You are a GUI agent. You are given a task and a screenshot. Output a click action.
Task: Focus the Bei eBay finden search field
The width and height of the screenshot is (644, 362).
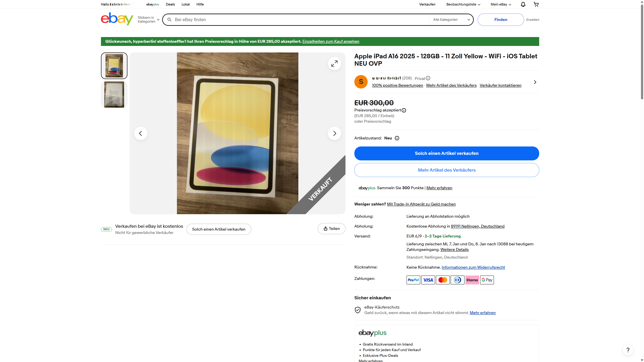[300, 20]
